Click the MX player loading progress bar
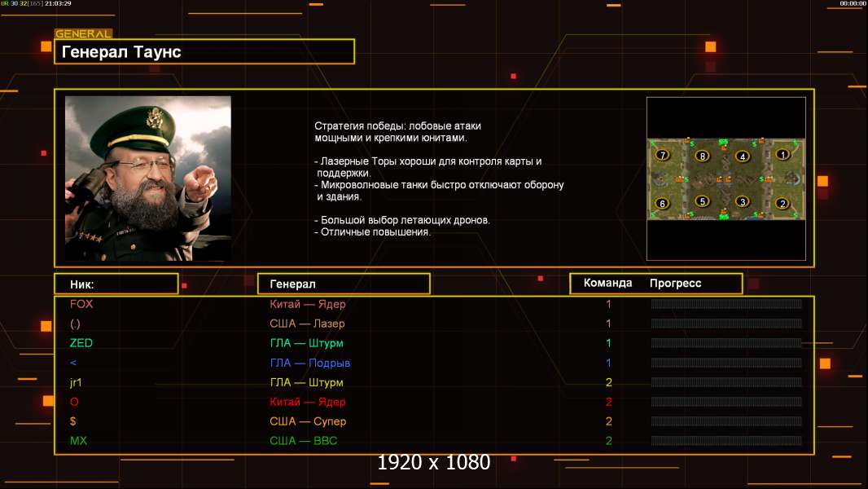 pos(726,441)
